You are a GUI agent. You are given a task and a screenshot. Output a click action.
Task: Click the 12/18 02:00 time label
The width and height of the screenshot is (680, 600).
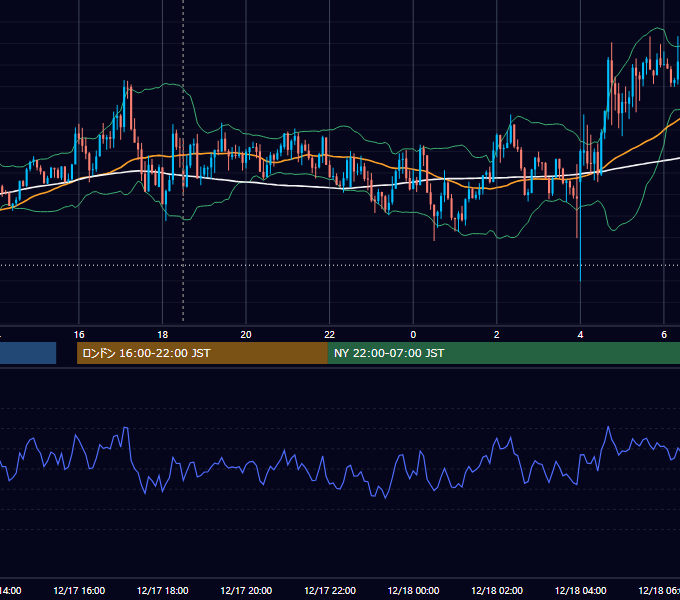(x=497, y=590)
